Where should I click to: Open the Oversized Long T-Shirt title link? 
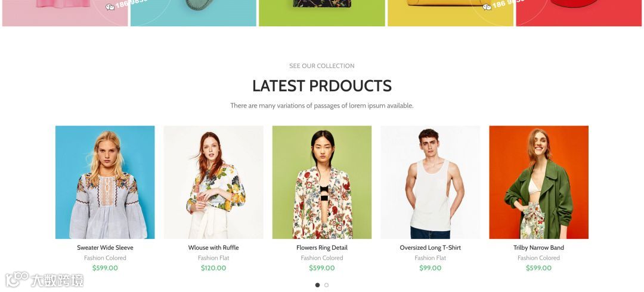[x=431, y=248]
